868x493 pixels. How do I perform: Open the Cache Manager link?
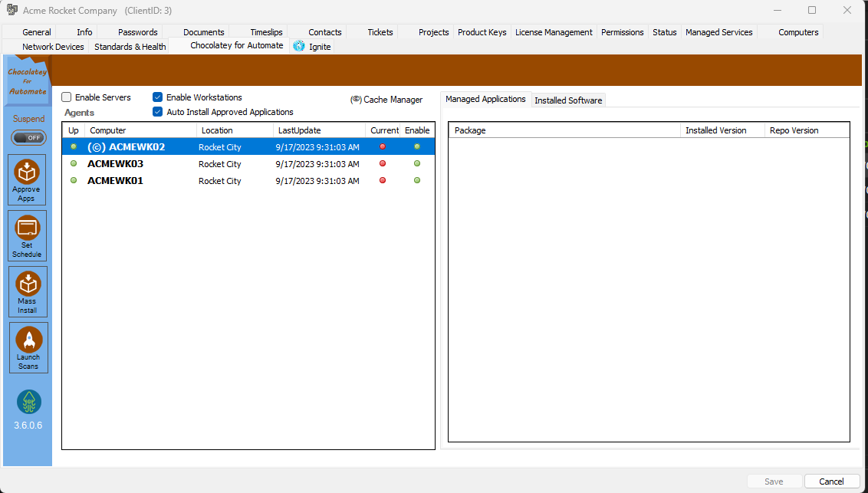tap(386, 100)
